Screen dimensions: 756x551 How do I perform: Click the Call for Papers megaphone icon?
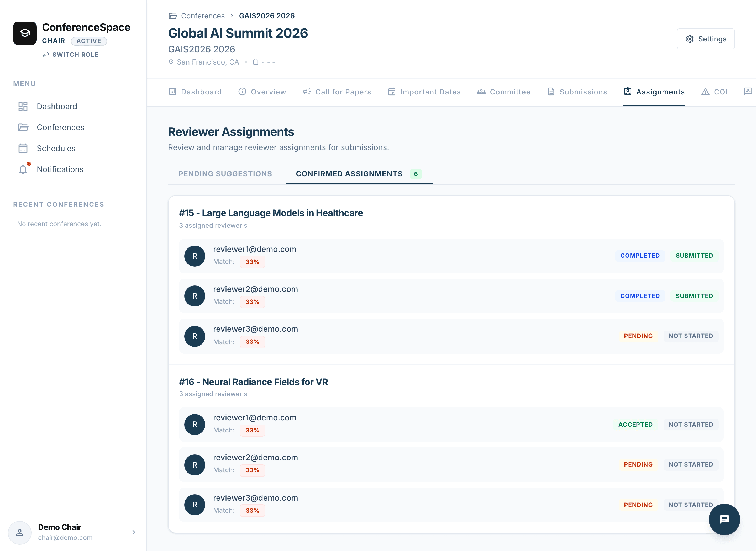click(307, 92)
